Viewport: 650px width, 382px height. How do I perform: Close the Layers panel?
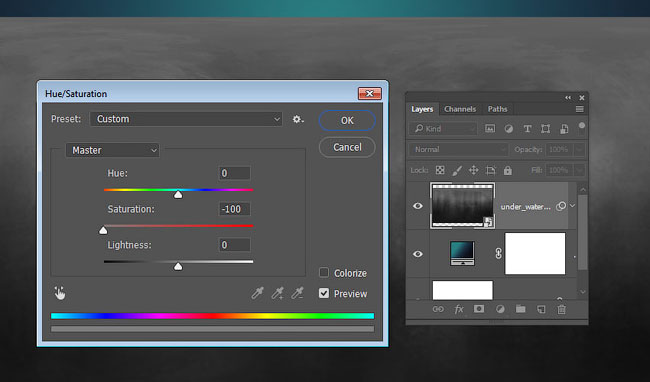pos(582,98)
